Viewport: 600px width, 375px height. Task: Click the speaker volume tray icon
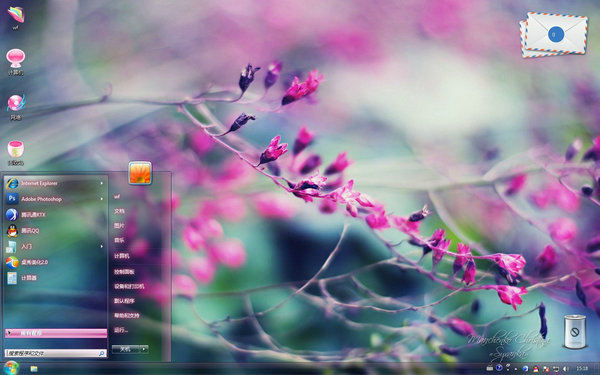[x=565, y=368]
